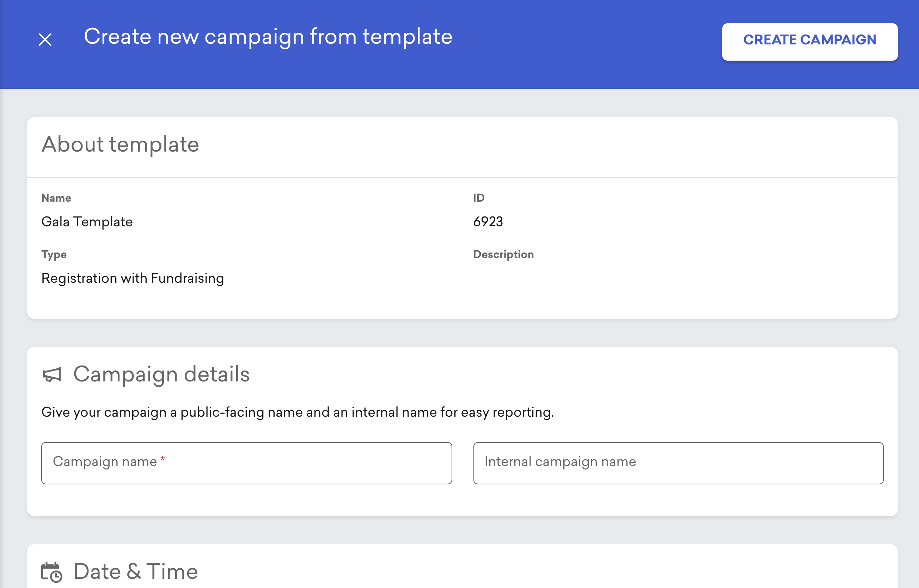The image size is (919, 588).
Task: Click the calendar clock icon beside Date & Time
Action: [51, 572]
